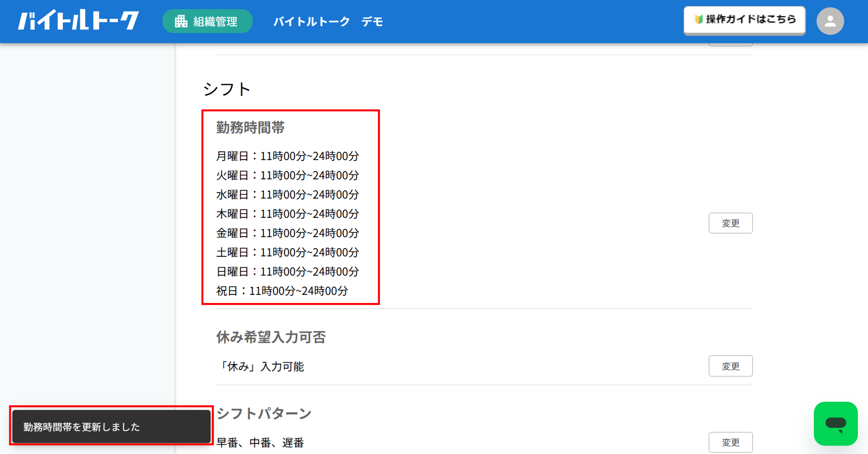Viewport: 868px width, 454px height.
Task: Select the 火曜日 working hours line
Action: [287, 175]
